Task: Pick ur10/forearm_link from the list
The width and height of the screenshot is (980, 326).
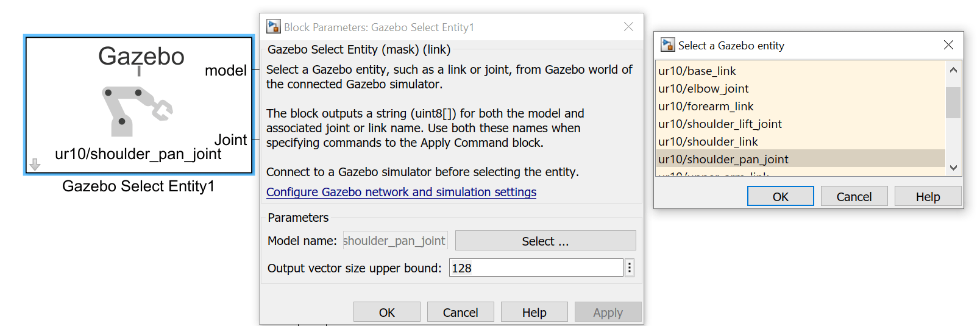Action: tap(706, 107)
